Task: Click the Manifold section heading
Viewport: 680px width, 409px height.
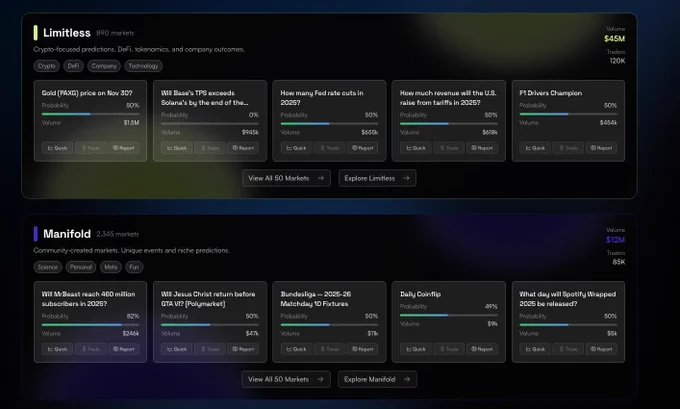Action: (x=67, y=234)
